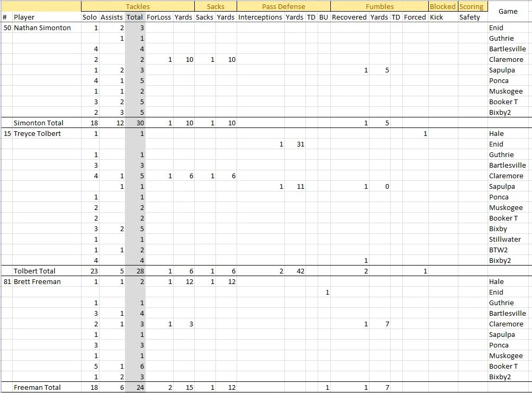Select the Fumbles group header
Image resolution: width=532 pixels, height=393 pixels.
[x=380, y=6]
